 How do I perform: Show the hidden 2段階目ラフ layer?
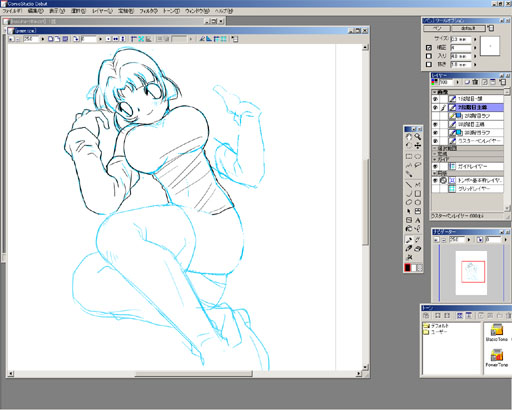435,116
